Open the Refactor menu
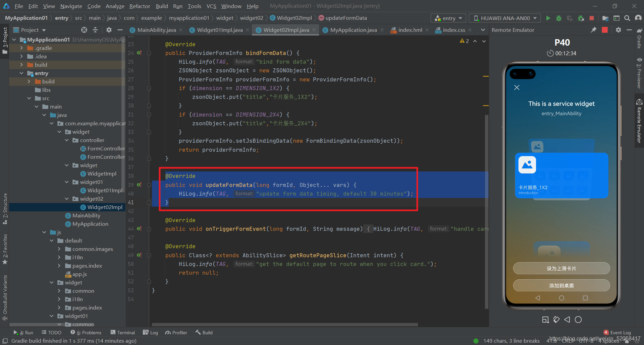This screenshot has width=644, height=345. pos(140,6)
